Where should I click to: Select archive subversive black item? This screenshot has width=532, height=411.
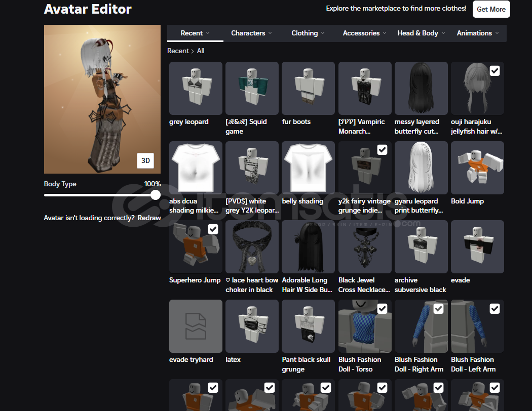point(421,246)
